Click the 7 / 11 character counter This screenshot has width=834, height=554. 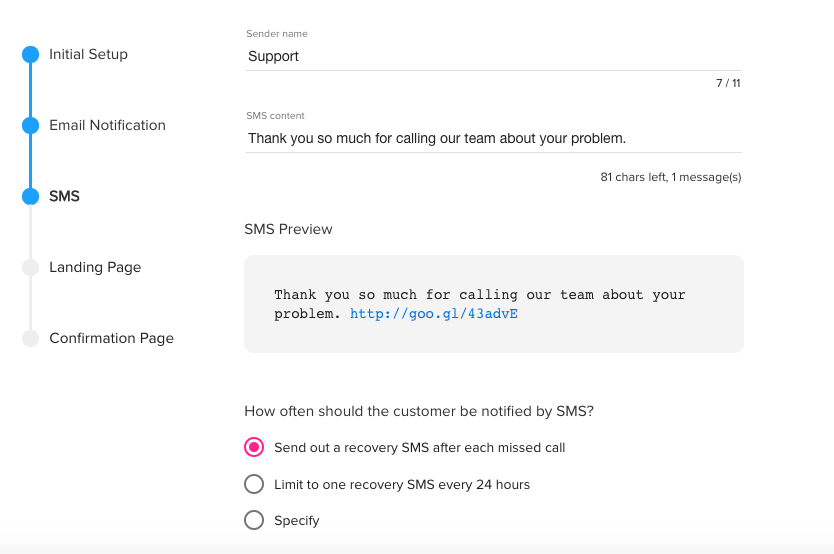pos(728,83)
